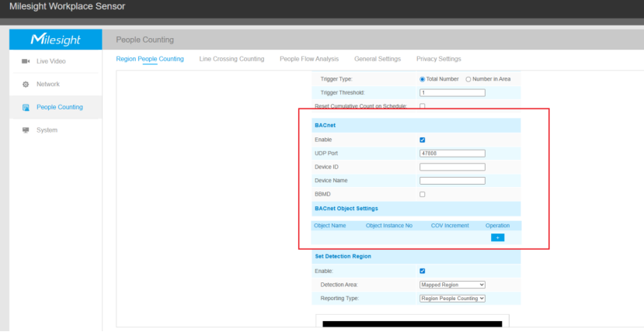Viewport: 644px width, 332px height.
Task: Click the People Counting sidebar icon
Action: coord(26,107)
